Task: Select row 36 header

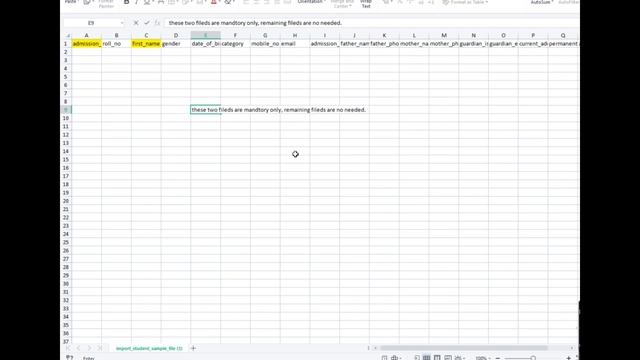Action: [66, 333]
